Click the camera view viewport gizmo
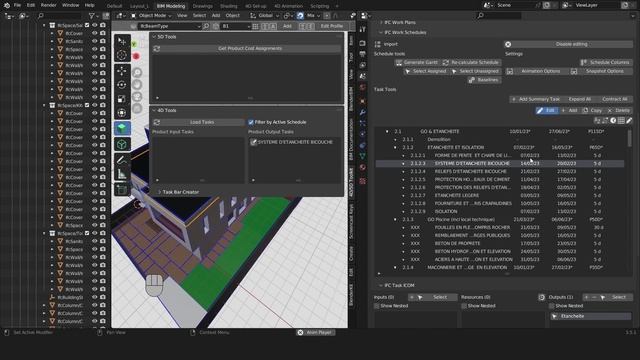640x360 pixels. pos(137,96)
